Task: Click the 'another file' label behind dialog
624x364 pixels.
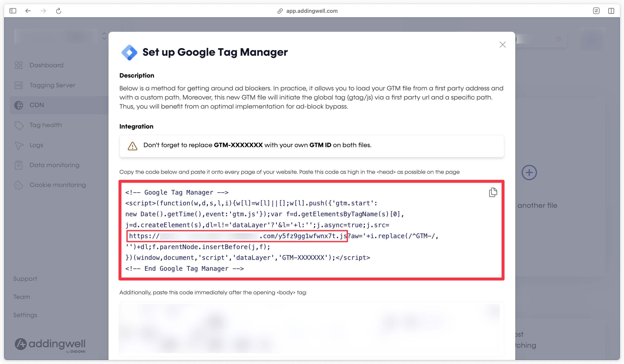Action: (537, 206)
